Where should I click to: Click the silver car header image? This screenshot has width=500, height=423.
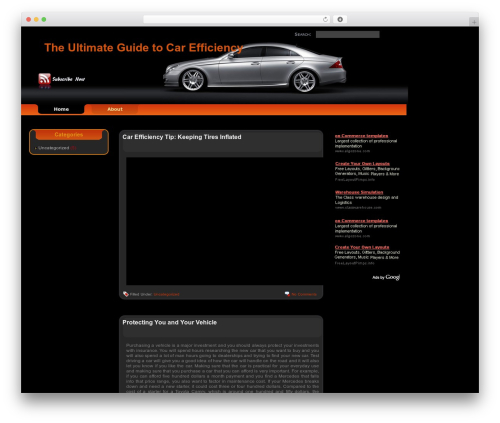click(x=254, y=68)
